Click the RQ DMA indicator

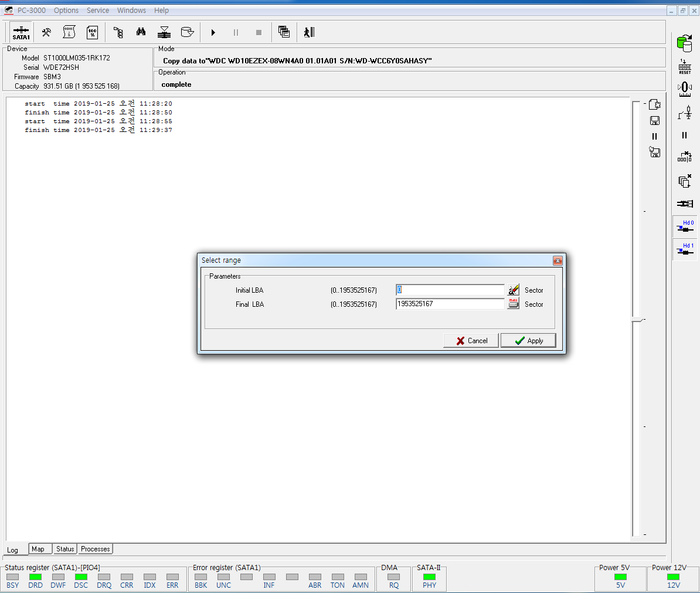click(394, 577)
